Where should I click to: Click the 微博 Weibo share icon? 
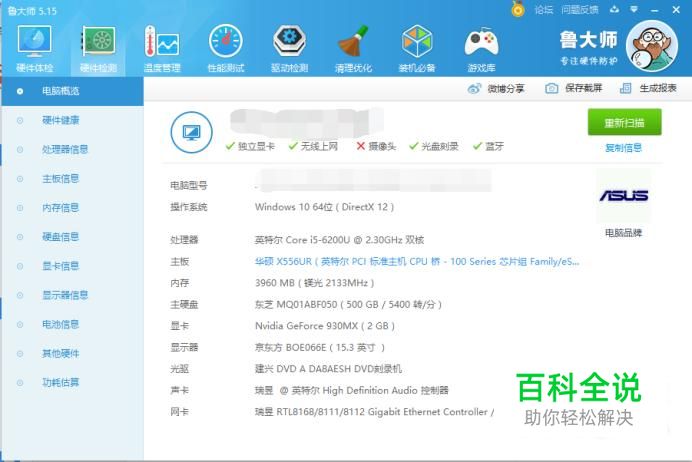pos(474,89)
